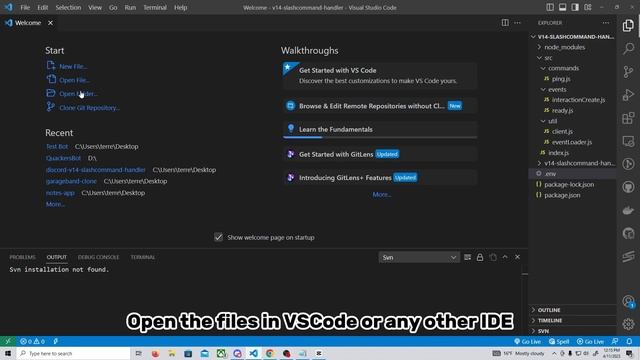Collapse the commands folder

[573, 68]
